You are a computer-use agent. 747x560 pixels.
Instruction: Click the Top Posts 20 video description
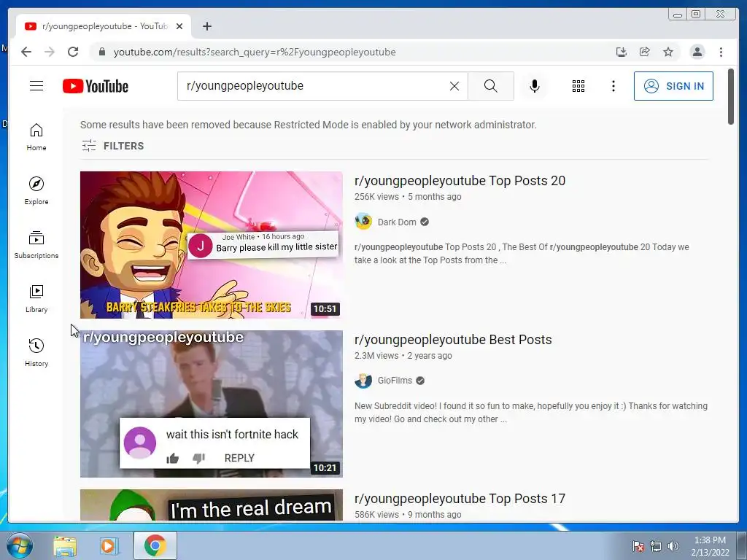522,254
